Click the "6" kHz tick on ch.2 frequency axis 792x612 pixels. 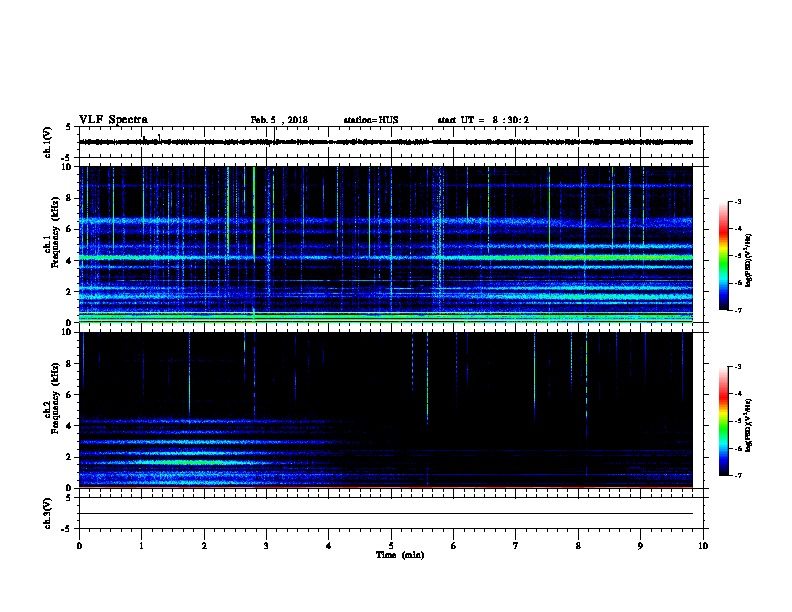[70, 394]
